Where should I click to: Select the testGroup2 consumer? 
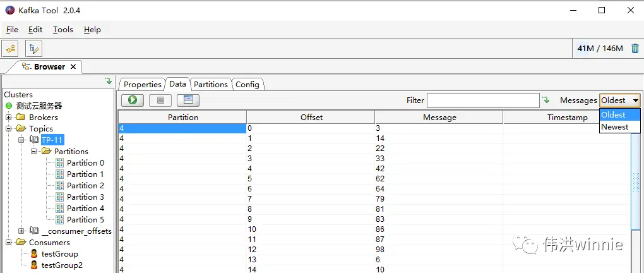point(62,265)
